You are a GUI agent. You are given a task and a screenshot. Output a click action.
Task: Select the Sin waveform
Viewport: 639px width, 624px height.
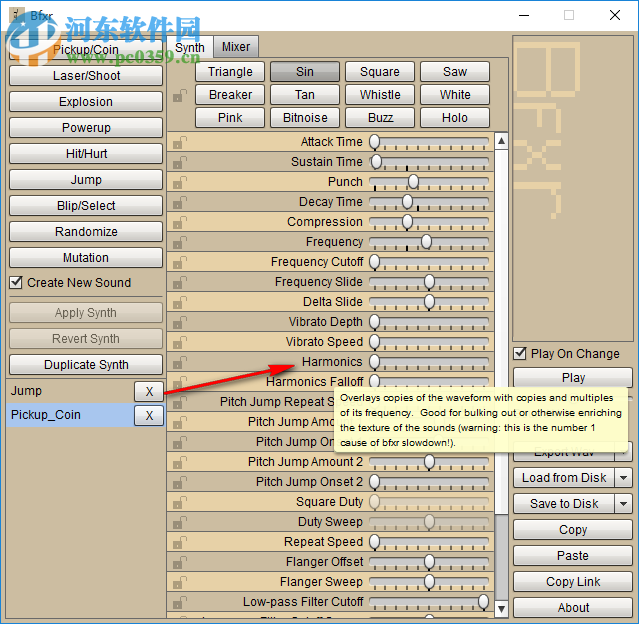click(305, 72)
